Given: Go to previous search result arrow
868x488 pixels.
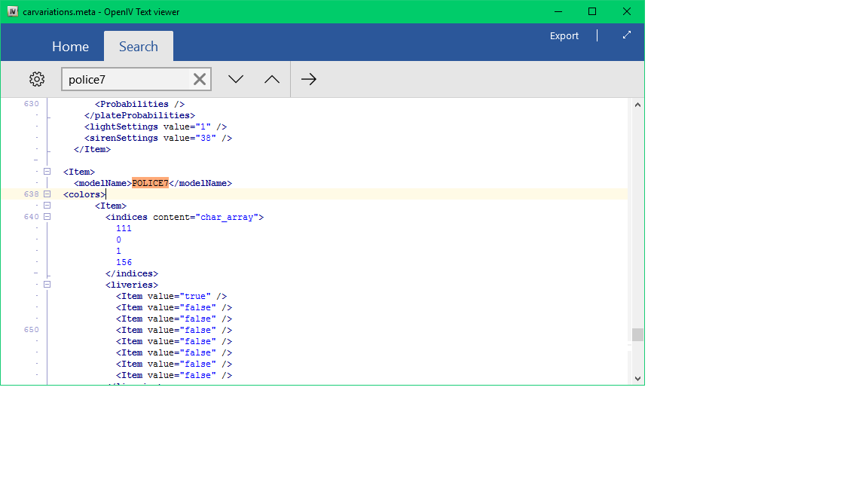Looking at the screenshot, I should pos(272,79).
